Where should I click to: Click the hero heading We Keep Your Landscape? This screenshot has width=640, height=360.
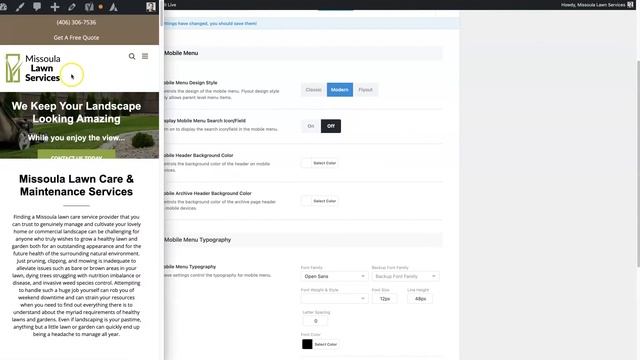click(76, 112)
